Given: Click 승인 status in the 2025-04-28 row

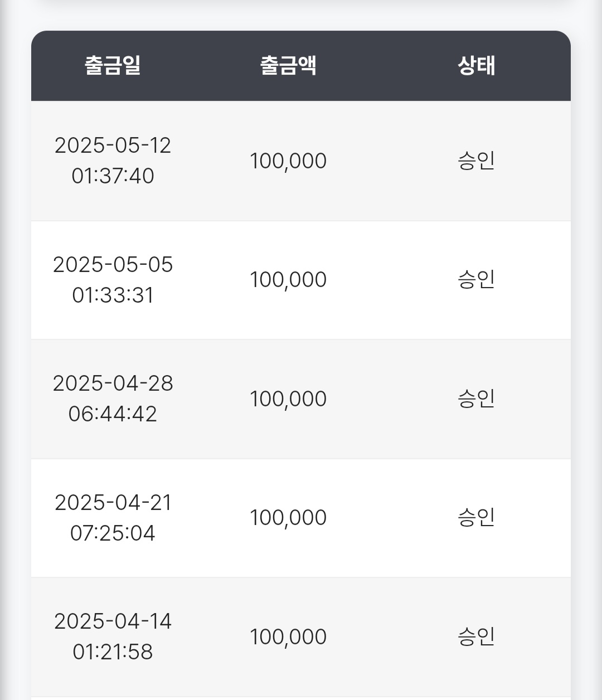Looking at the screenshot, I should (x=477, y=398).
